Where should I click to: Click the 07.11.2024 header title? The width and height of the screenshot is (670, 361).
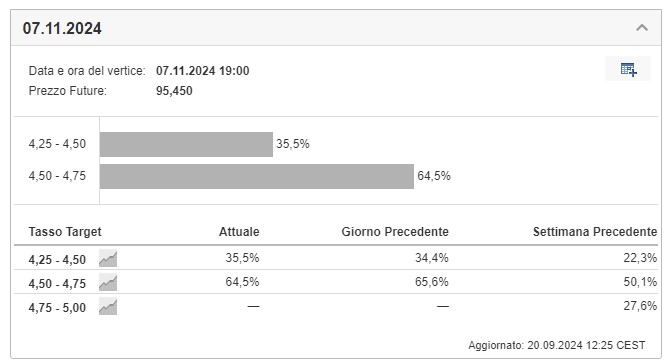point(62,29)
